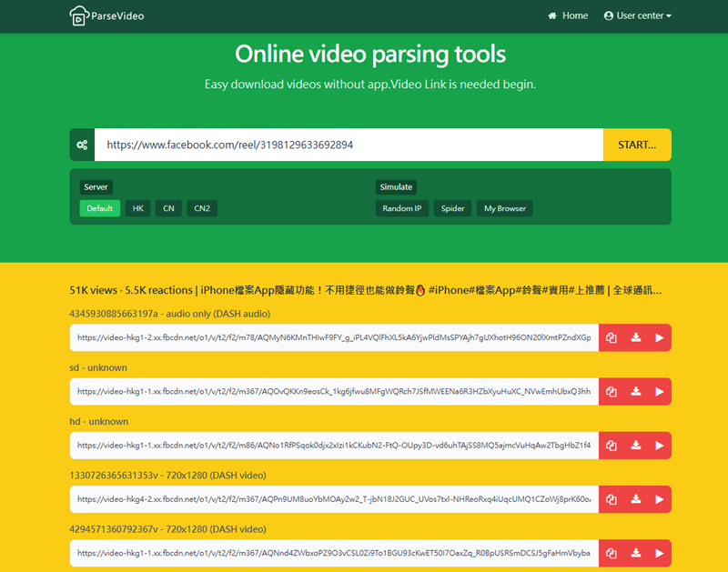Screen dimensions: 728x572
Task: Open the Home link in the navbar
Action: click(x=568, y=15)
